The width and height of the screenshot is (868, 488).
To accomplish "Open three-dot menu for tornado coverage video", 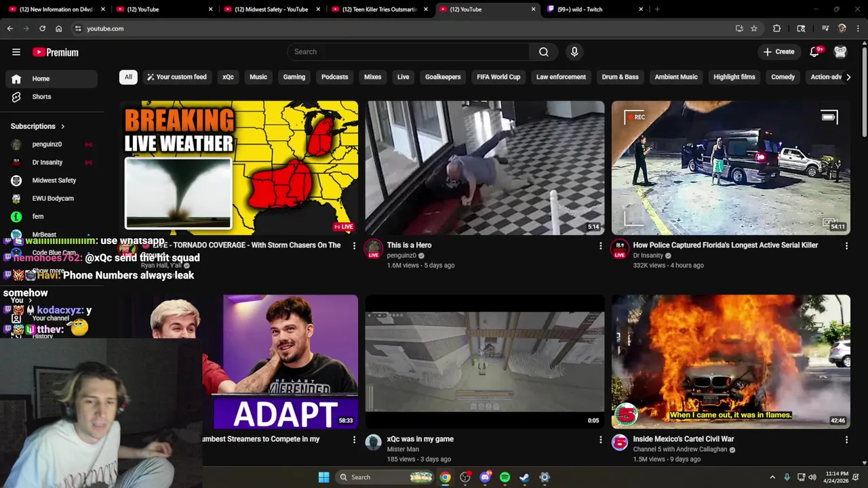I will point(354,245).
